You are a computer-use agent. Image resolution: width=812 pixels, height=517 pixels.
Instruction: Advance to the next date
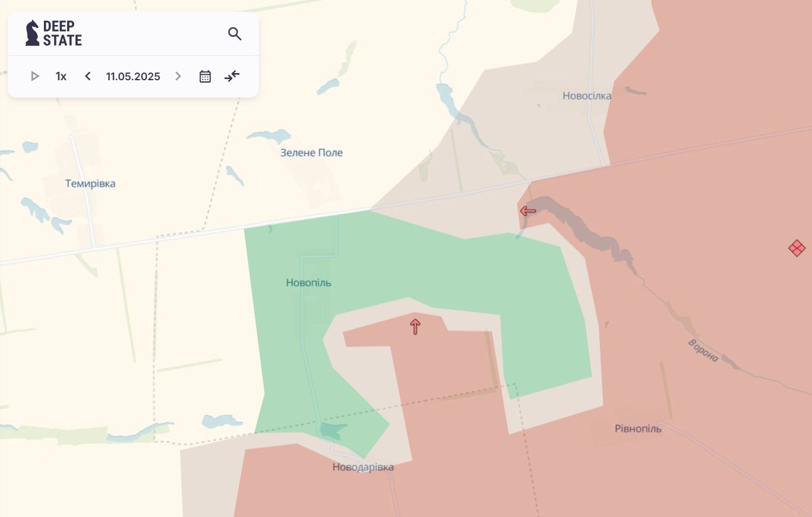coord(178,76)
